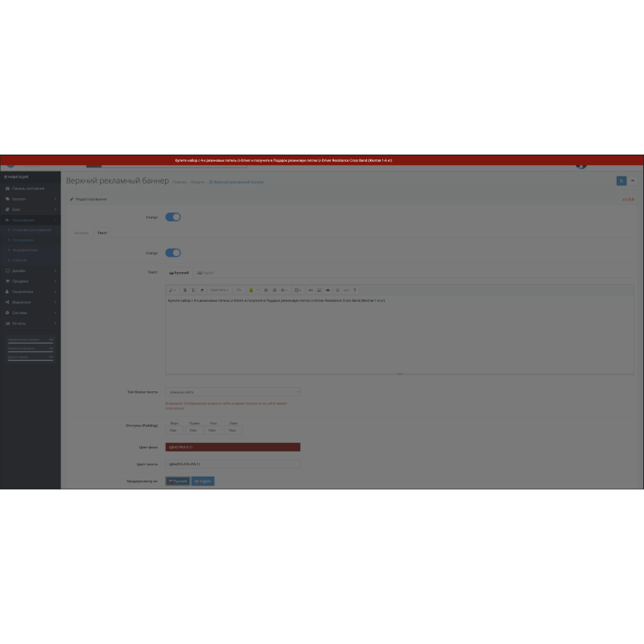The image size is (644, 644).
Task: Select Русский in the preview language buttons
Action: coord(178,481)
